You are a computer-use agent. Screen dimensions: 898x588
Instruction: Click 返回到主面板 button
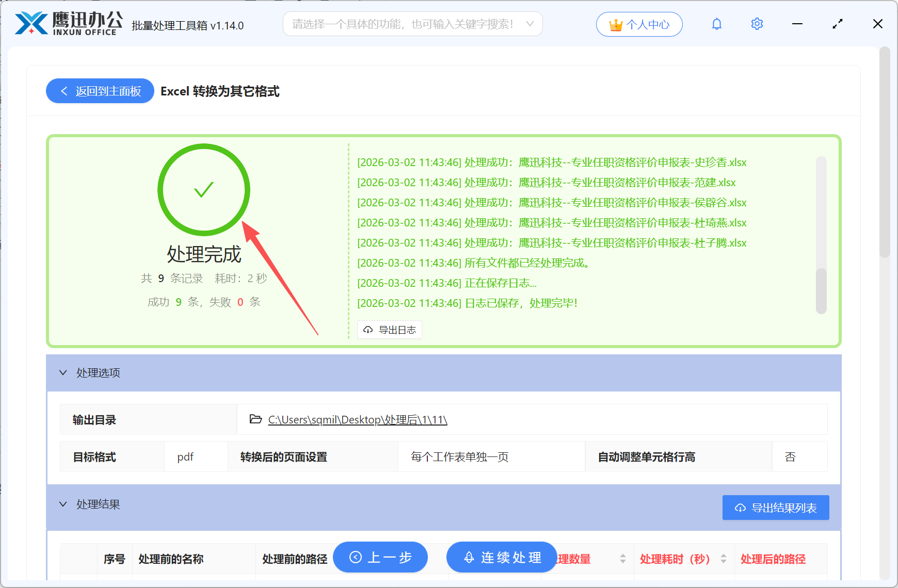click(100, 91)
